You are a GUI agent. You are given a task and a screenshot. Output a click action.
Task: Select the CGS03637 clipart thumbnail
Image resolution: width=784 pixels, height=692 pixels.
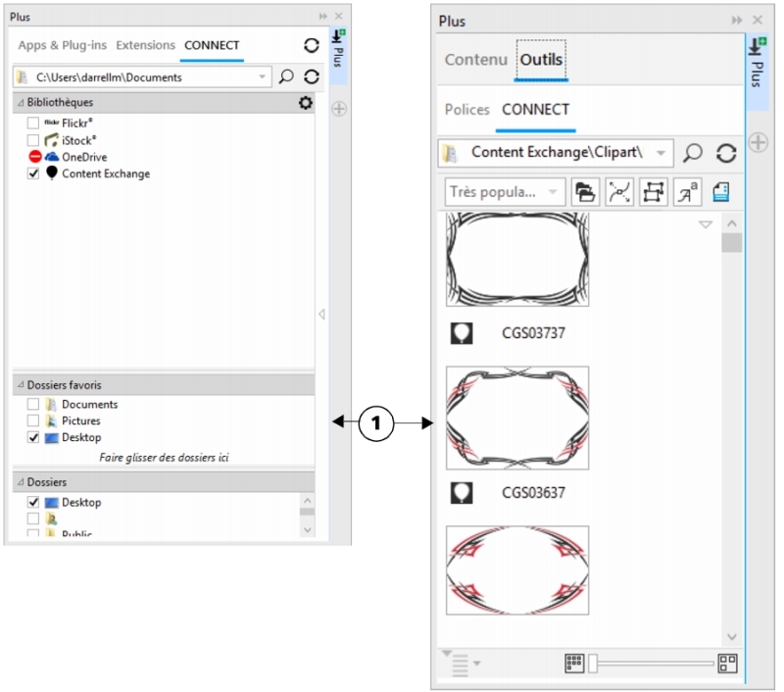tap(517, 419)
